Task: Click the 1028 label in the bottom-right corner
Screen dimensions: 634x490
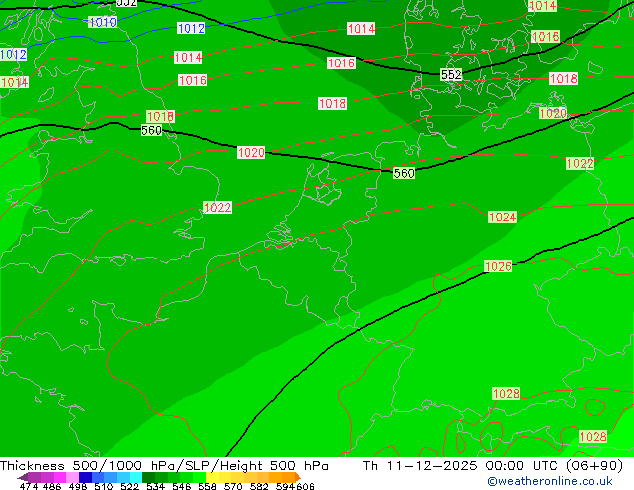Action: coord(593,437)
